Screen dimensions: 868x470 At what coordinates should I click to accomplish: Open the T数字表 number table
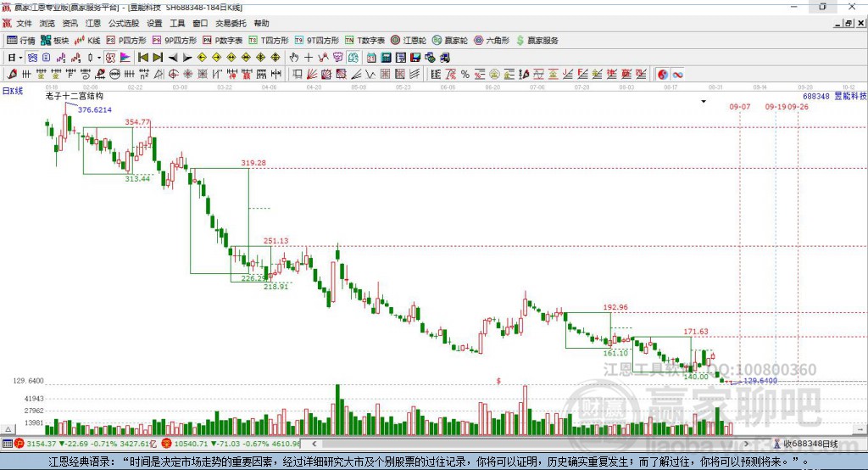[x=364, y=41]
